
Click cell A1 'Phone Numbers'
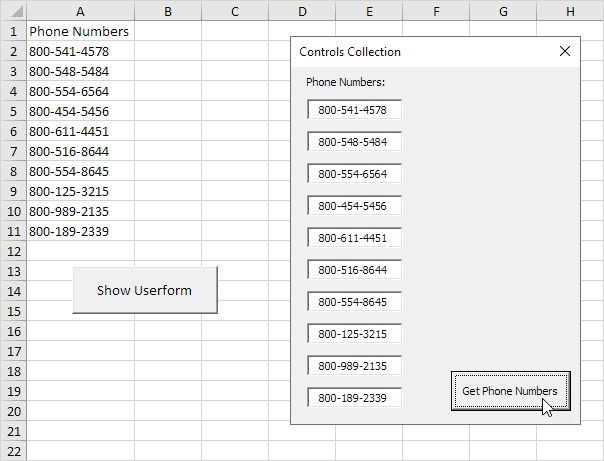coord(81,31)
